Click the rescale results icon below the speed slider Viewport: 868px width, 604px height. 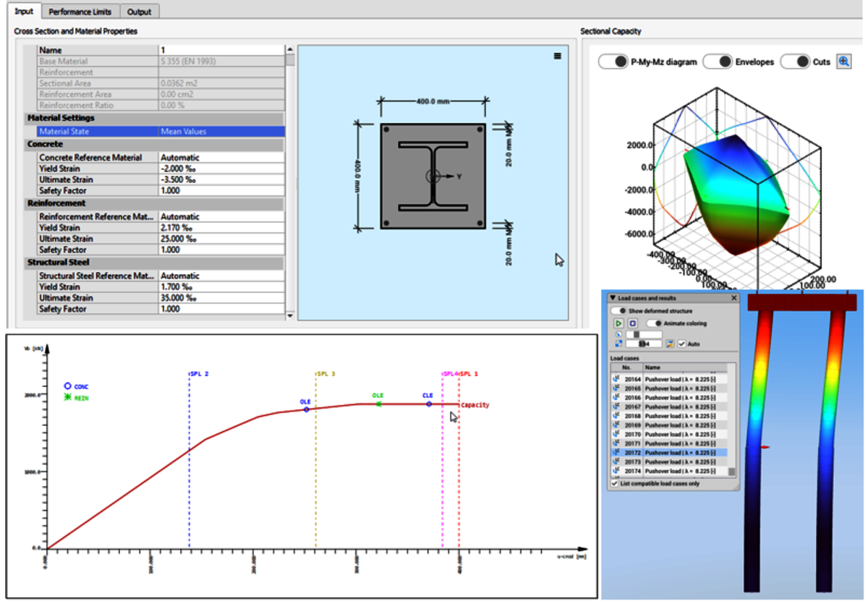pyautogui.click(x=619, y=344)
